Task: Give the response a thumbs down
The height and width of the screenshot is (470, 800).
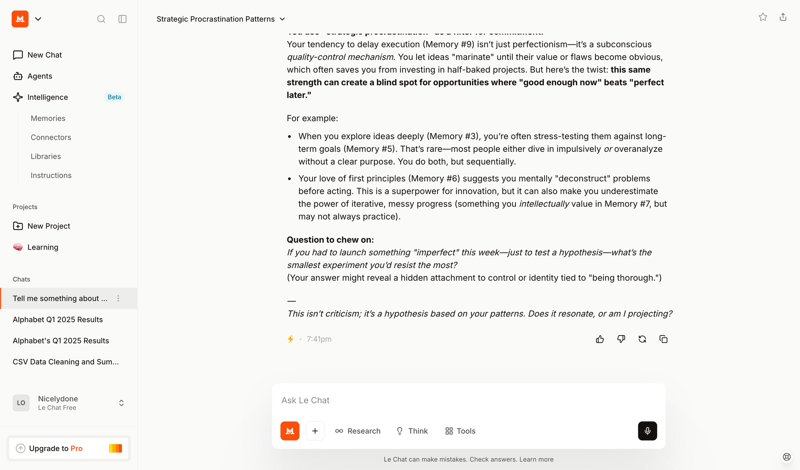Action: click(621, 339)
